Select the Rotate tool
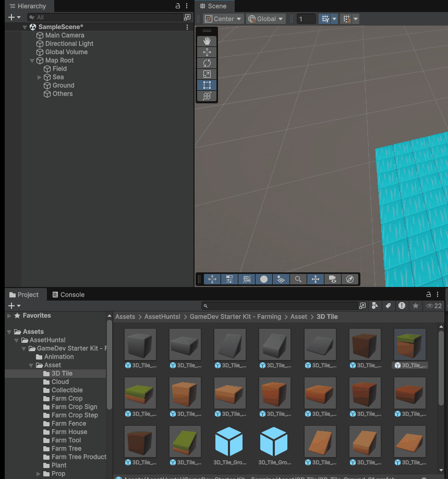448x479 pixels. click(x=207, y=63)
